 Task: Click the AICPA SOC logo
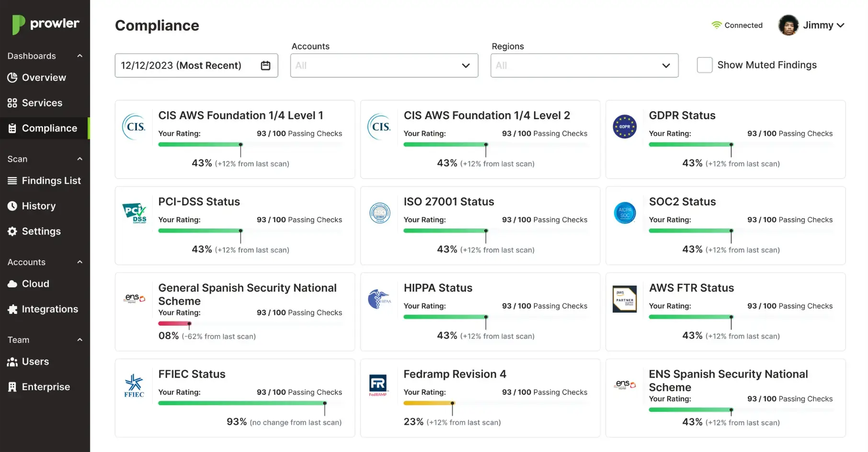click(x=625, y=213)
